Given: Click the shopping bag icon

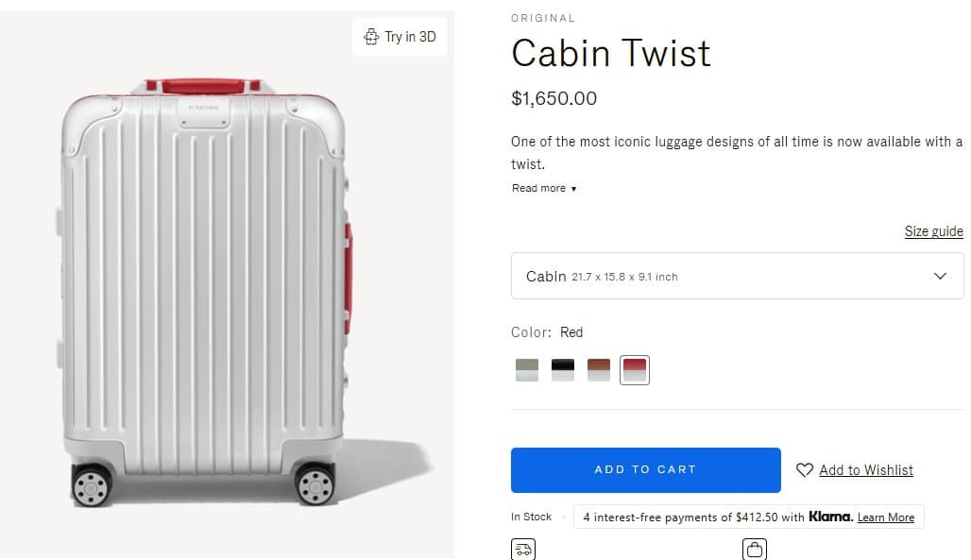Looking at the screenshot, I should coord(754,549).
